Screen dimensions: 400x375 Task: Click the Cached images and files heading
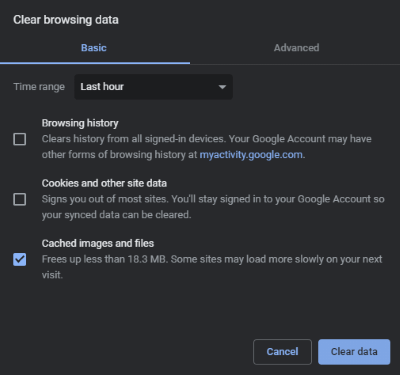(98, 243)
